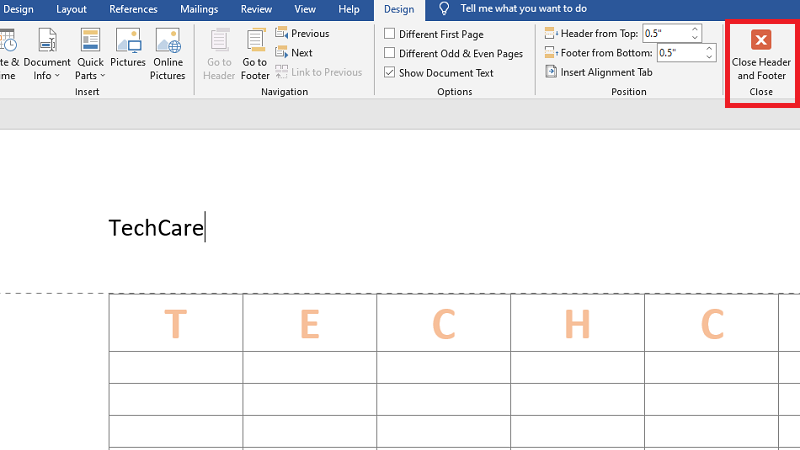Click Insert Alignment Tab
800x450 pixels.
598,72
